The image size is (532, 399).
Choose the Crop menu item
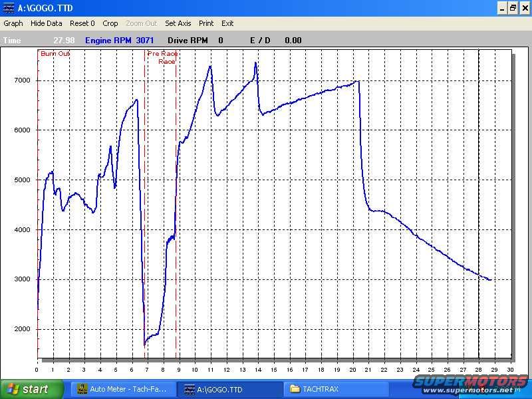point(110,23)
